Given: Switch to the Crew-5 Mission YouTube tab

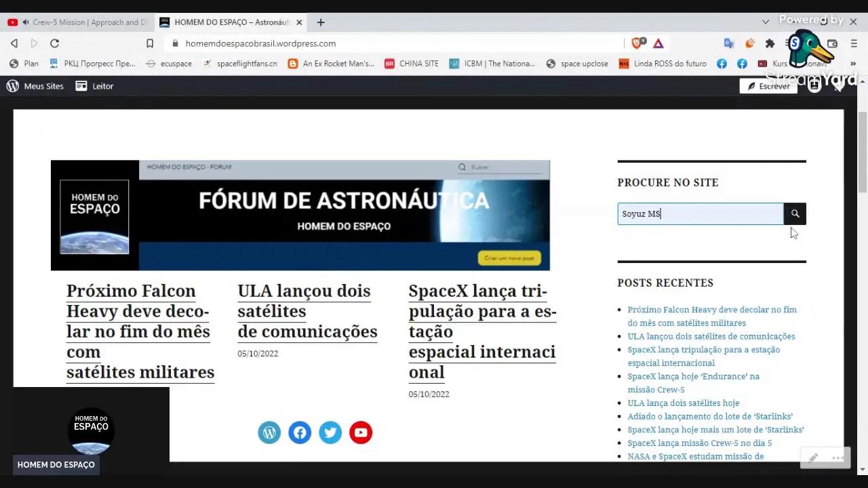Looking at the screenshot, I should click(x=77, y=22).
